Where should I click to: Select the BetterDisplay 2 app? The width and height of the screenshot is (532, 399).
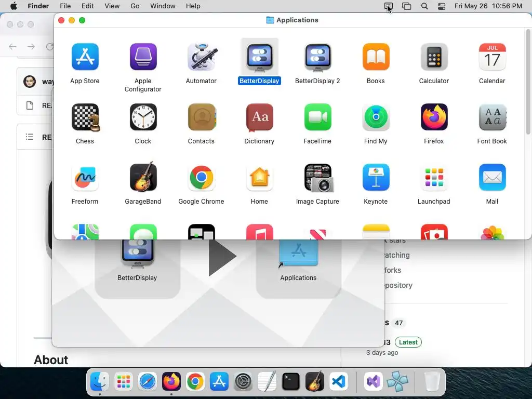tap(317, 57)
